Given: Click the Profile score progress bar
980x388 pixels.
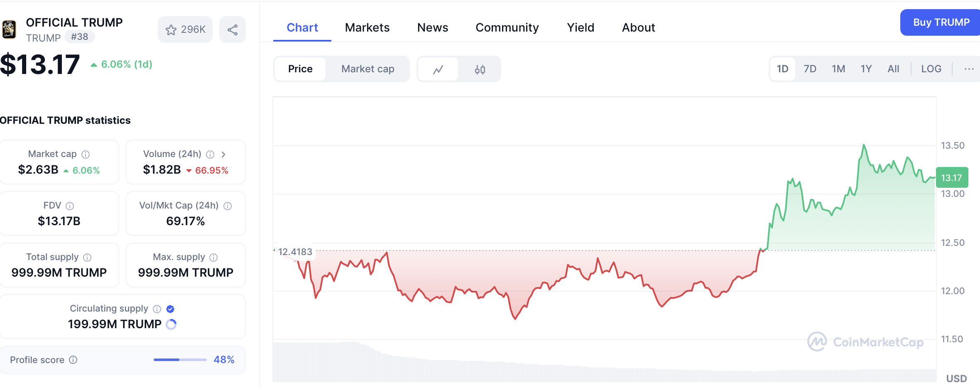Looking at the screenshot, I should tap(180, 360).
